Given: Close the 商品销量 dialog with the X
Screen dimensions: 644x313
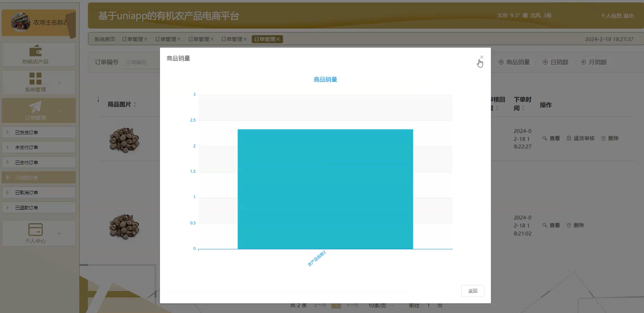Looking at the screenshot, I should [x=482, y=57].
